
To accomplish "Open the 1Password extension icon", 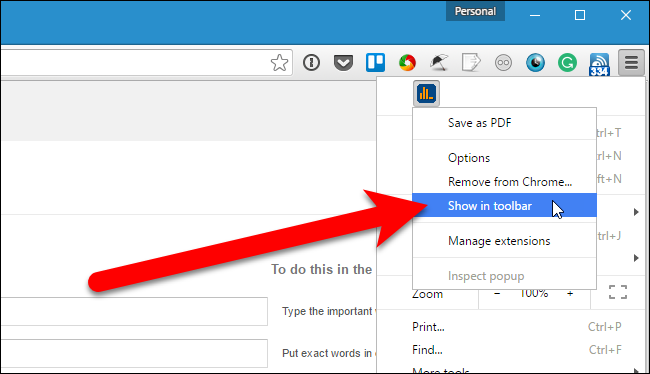I will point(311,63).
